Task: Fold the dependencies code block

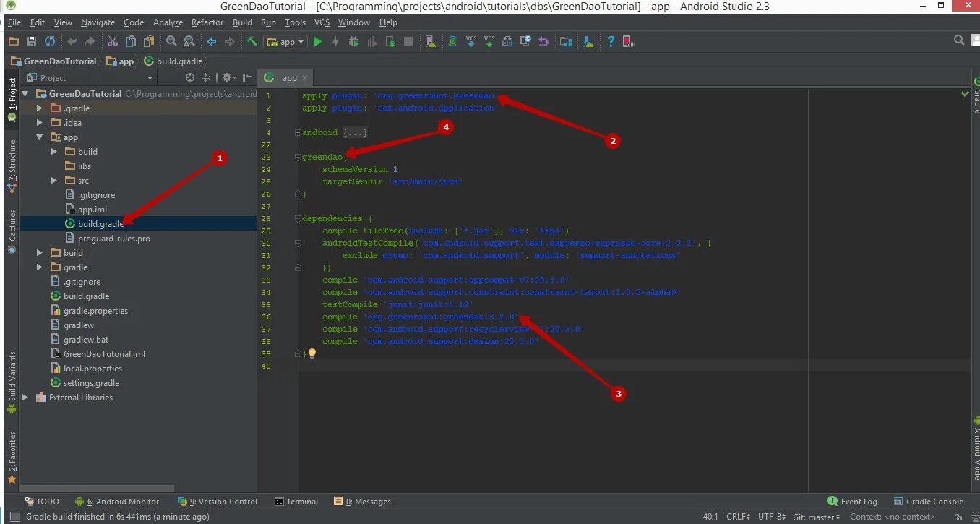Action: click(x=298, y=218)
